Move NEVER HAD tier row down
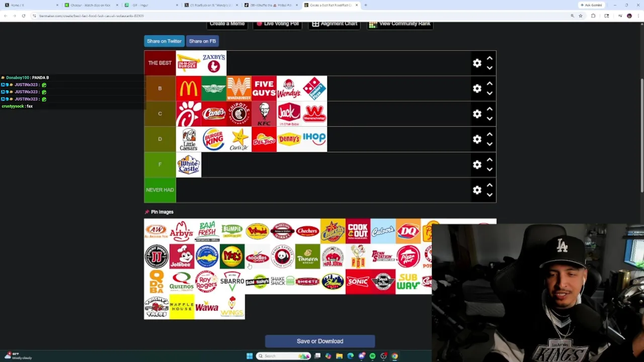This screenshot has width=644, height=362. 490,195
